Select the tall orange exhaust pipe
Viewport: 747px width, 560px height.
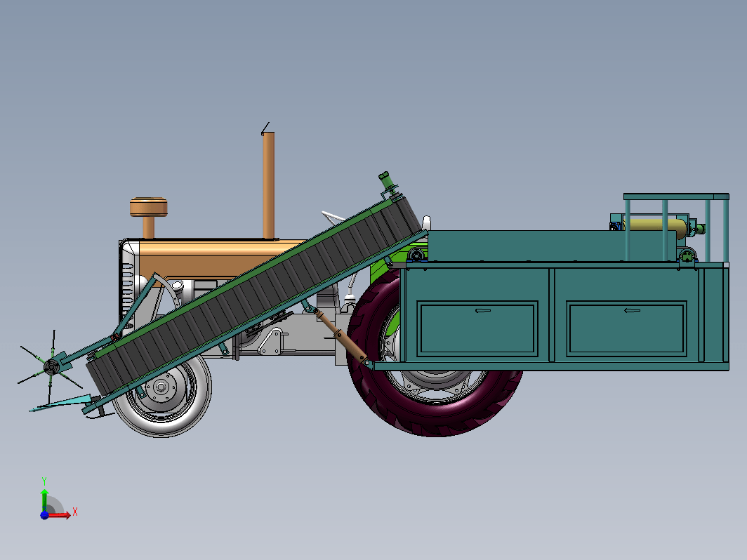point(269,185)
